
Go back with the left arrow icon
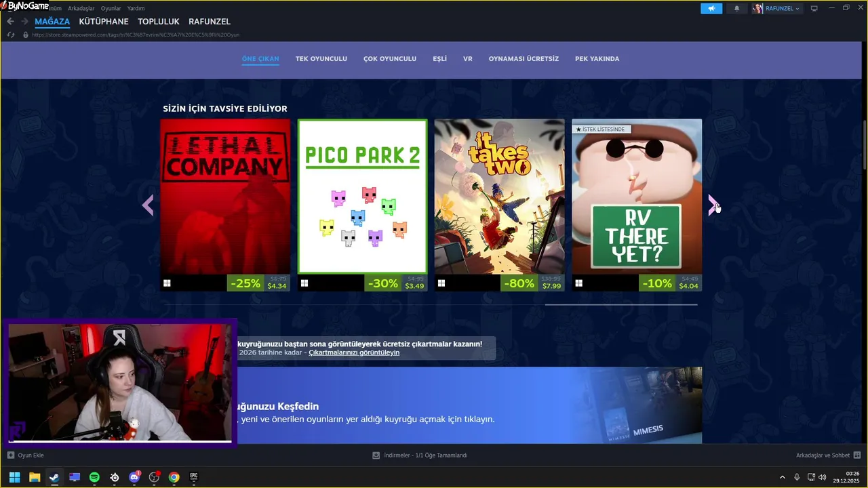coord(10,22)
